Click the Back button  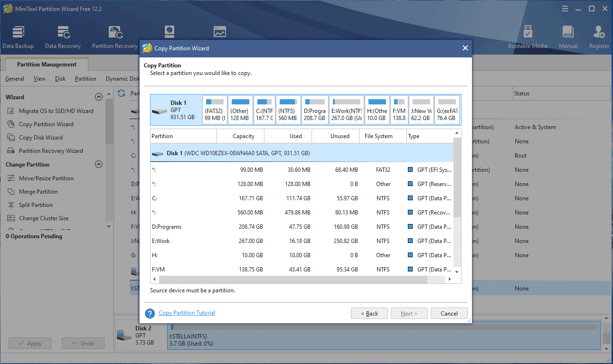coord(369,313)
